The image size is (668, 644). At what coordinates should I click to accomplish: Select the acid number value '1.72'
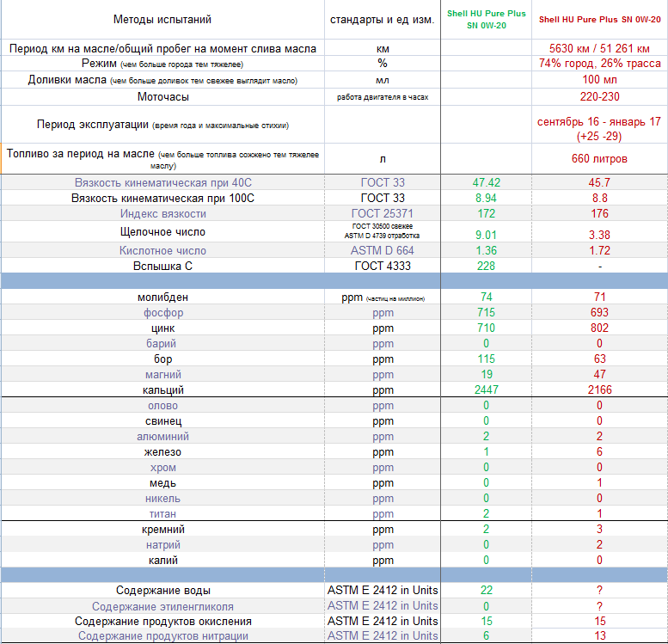tap(599, 250)
